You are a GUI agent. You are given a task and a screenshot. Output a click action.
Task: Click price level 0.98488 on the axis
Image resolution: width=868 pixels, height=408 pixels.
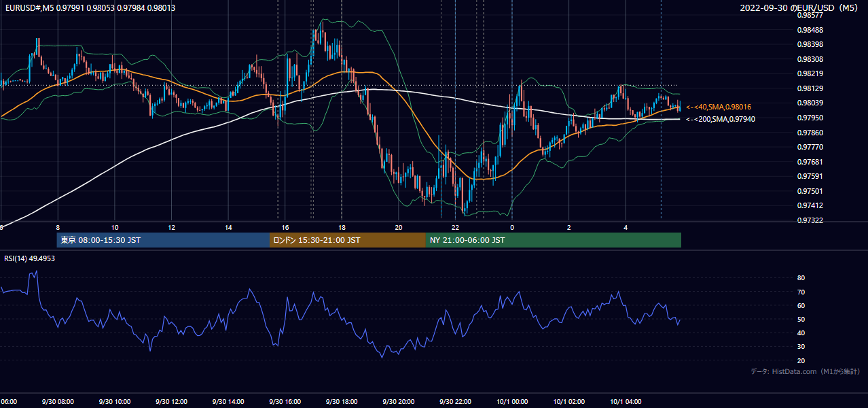pos(810,30)
